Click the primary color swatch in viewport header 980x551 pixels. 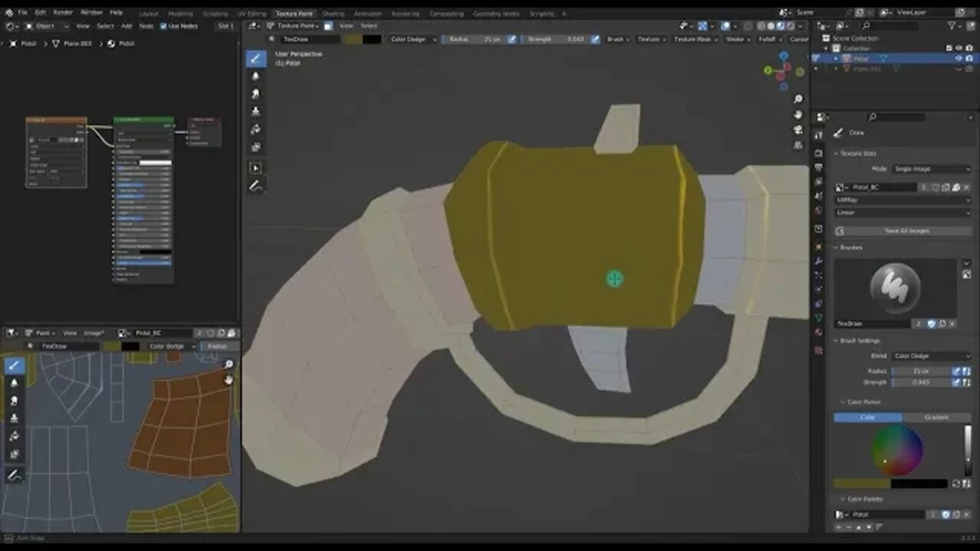pyautogui.click(x=351, y=39)
